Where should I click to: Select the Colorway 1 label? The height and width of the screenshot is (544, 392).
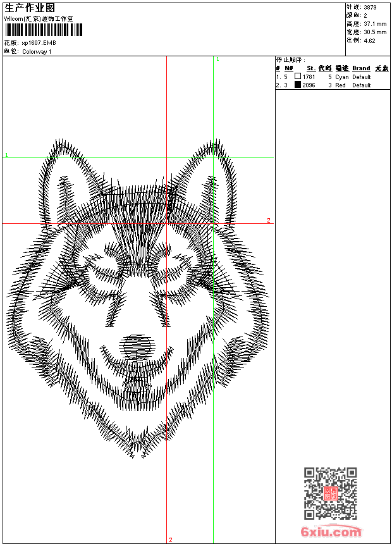37,51
